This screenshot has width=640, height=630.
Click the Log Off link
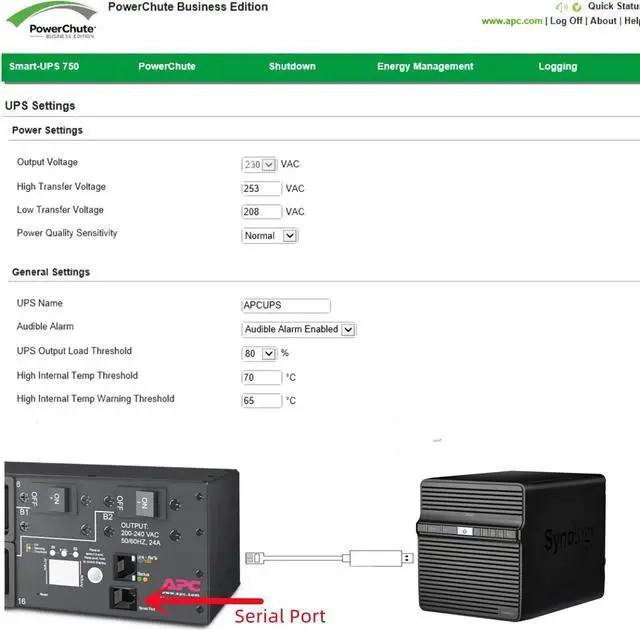tap(565, 21)
